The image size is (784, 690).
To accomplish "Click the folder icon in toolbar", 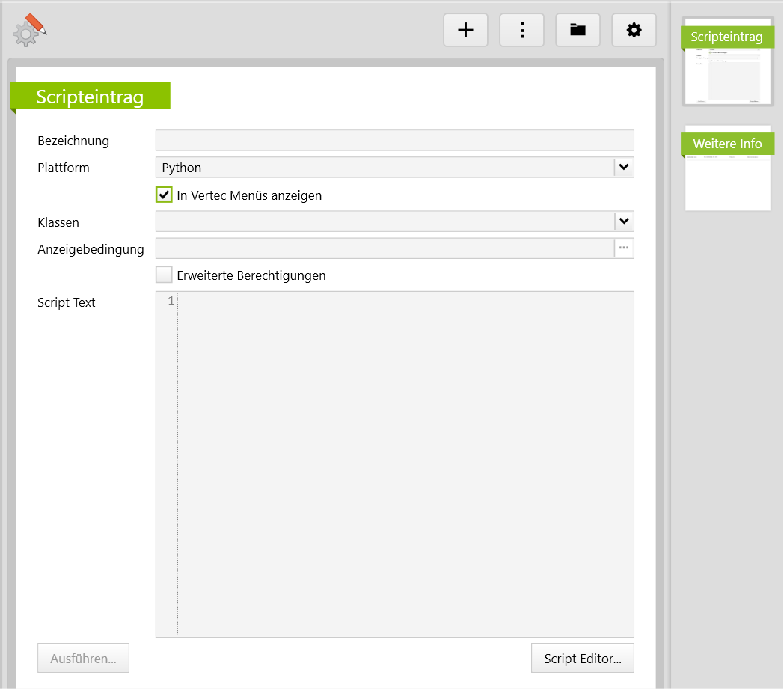I will pos(578,30).
